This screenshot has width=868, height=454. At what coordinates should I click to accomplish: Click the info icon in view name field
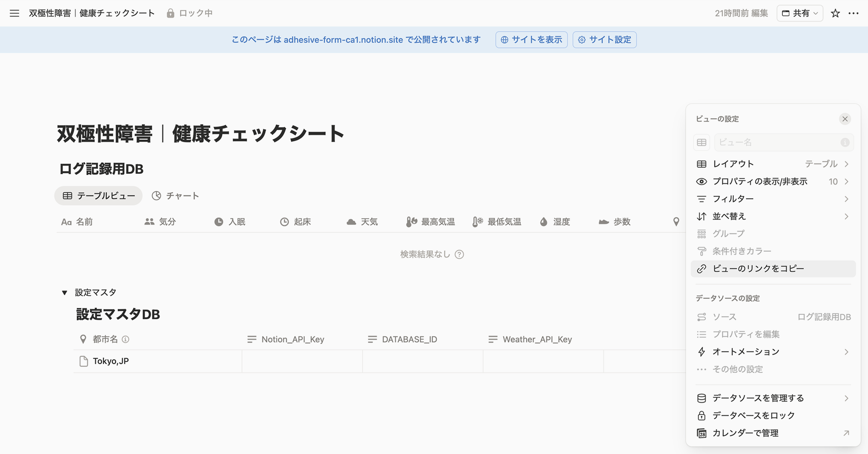pyautogui.click(x=845, y=143)
